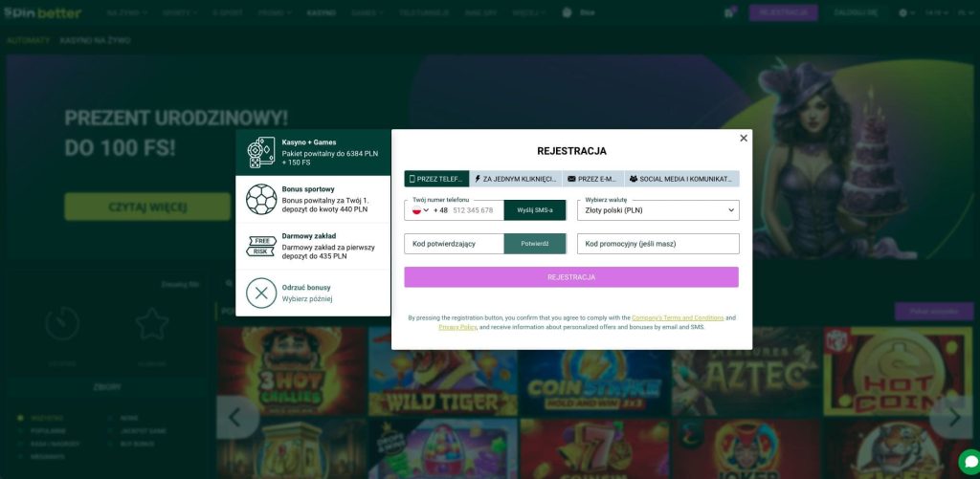Select the Buy Bonus category in the sidebar
980x479 pixels.
[137, 444]
